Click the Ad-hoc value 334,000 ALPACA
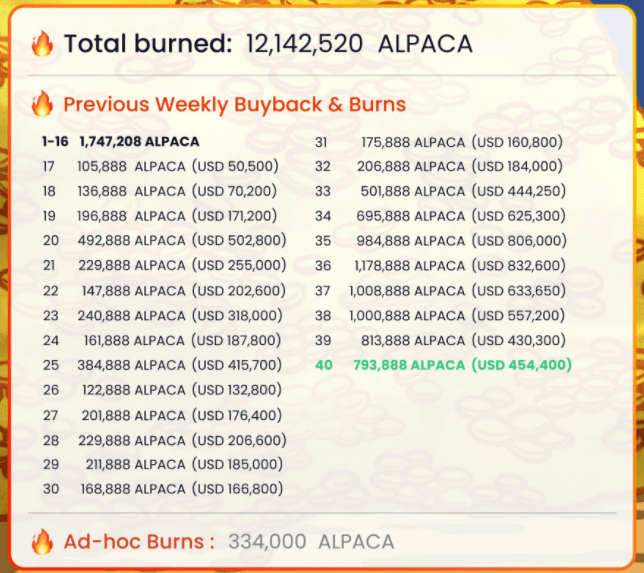Screen dimensions: 644x573 311,542
